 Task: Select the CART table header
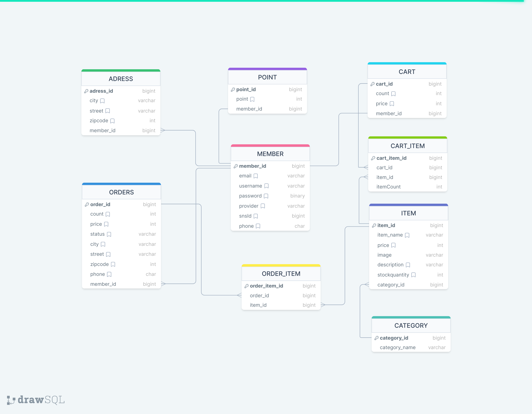(x=407, y=72)
